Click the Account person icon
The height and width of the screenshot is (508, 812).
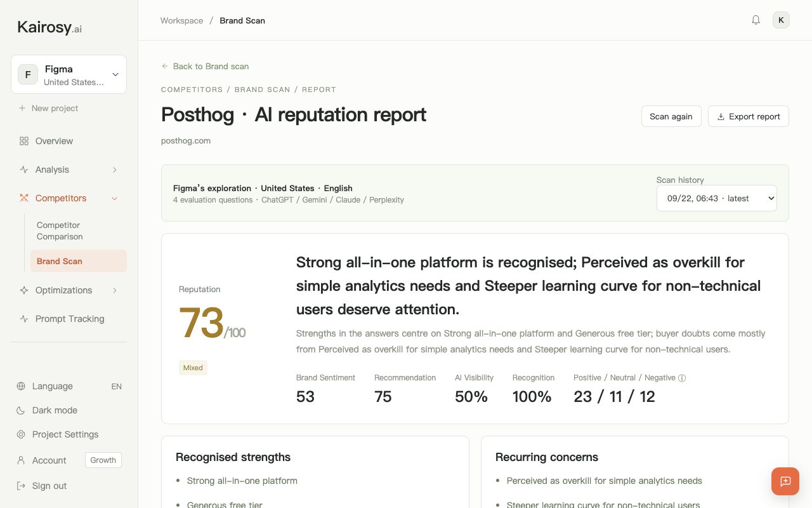[x=21, y=460]
